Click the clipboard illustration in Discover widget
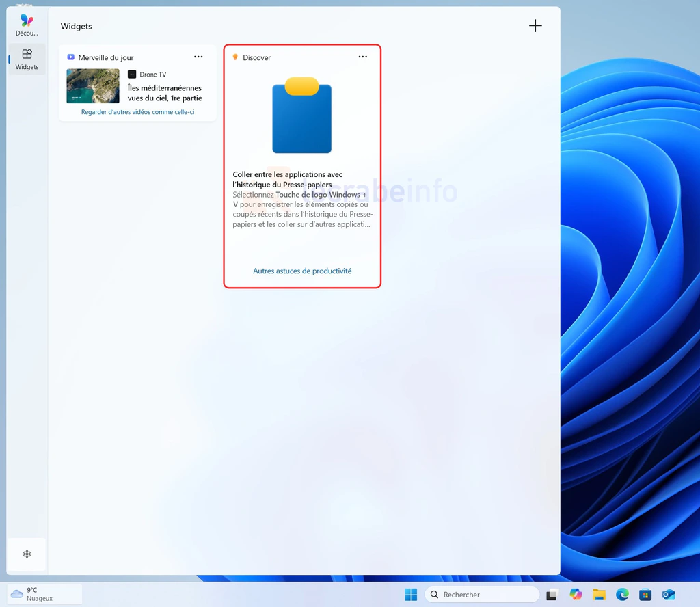 (x=301, y=115)
